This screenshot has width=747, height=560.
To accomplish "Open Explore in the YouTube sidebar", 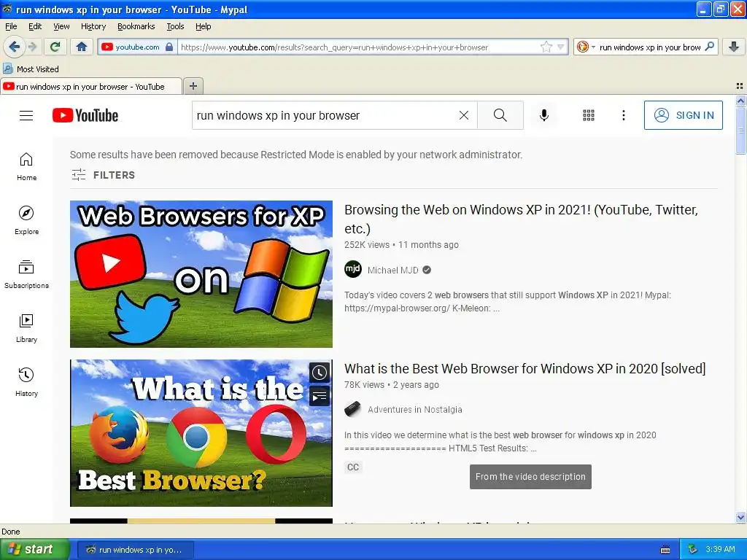I will pos(26,220).
